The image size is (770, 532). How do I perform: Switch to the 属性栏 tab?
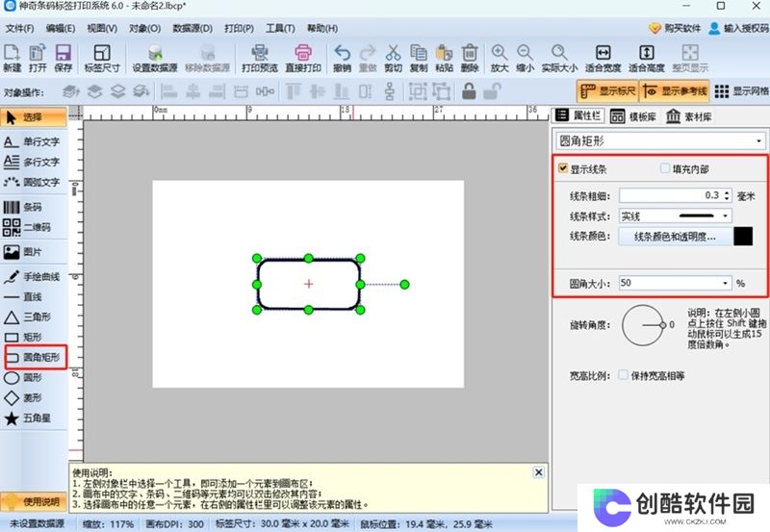click(x=578, y=115)
